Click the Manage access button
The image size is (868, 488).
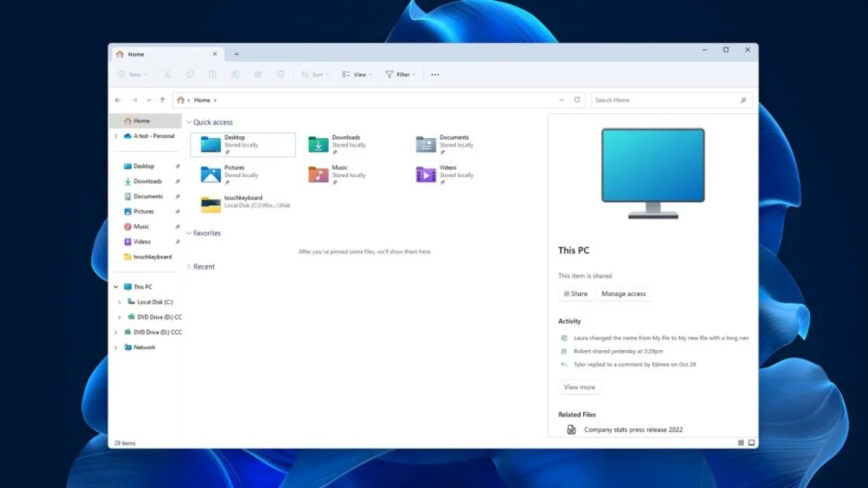tap(624, 293)
